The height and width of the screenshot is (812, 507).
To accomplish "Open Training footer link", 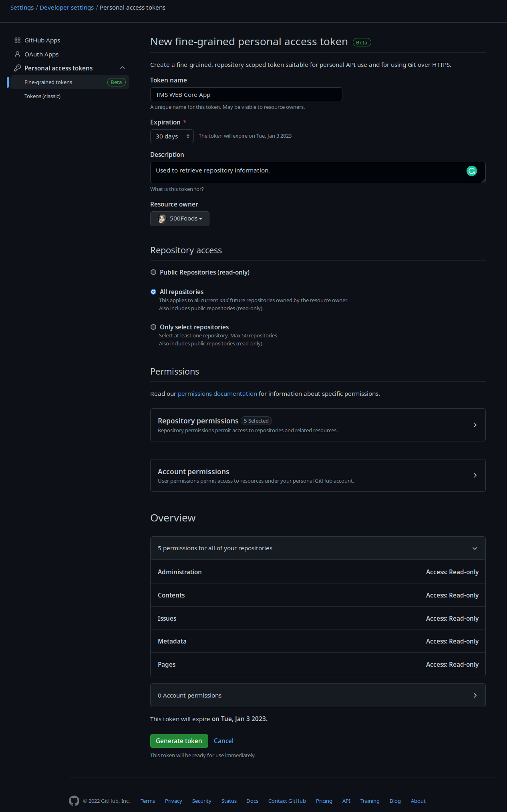I will (x=370, y=801).
